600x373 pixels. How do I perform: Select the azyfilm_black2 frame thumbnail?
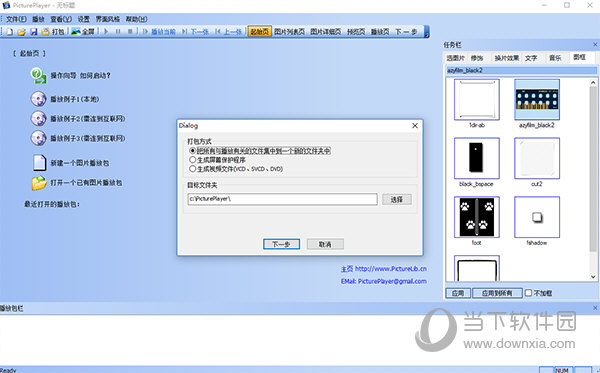[537, 99]
